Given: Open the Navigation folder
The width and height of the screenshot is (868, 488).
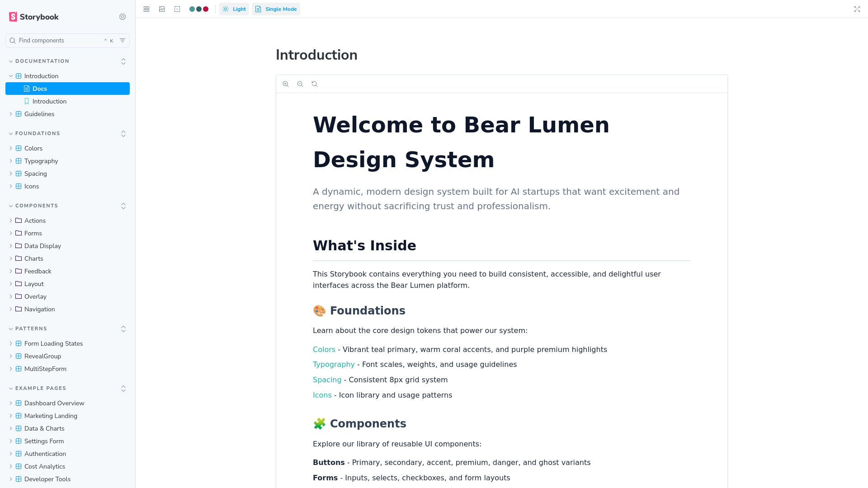Looking at the screenshot, I should pos(67,309).
